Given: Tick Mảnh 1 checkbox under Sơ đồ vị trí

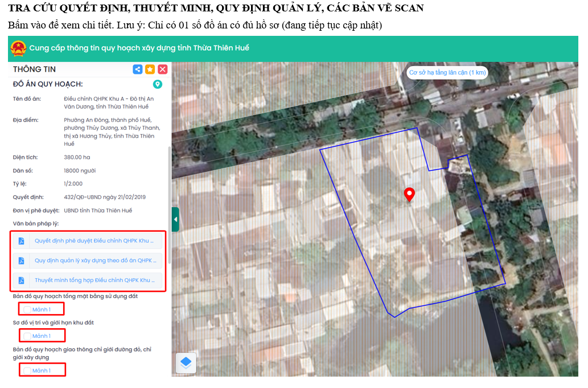Looking at the screenshot, I should [x=27, y=336].
